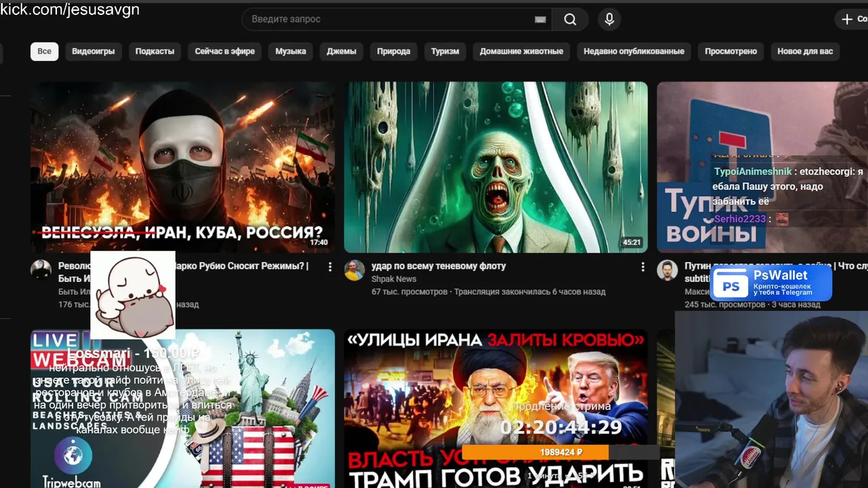Click chat username Serhio2233

tap(740, 219)
